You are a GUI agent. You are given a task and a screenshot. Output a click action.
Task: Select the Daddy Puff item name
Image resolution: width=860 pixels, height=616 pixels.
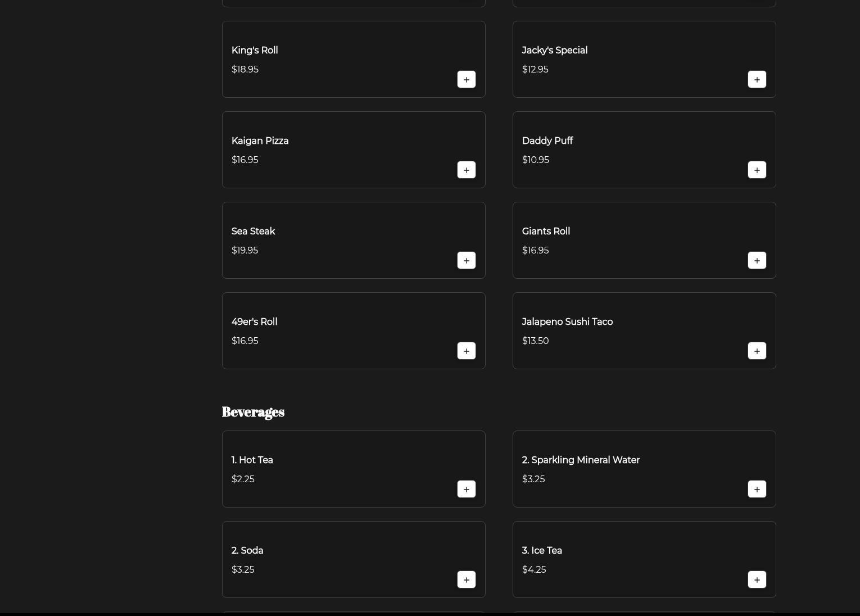547,141
